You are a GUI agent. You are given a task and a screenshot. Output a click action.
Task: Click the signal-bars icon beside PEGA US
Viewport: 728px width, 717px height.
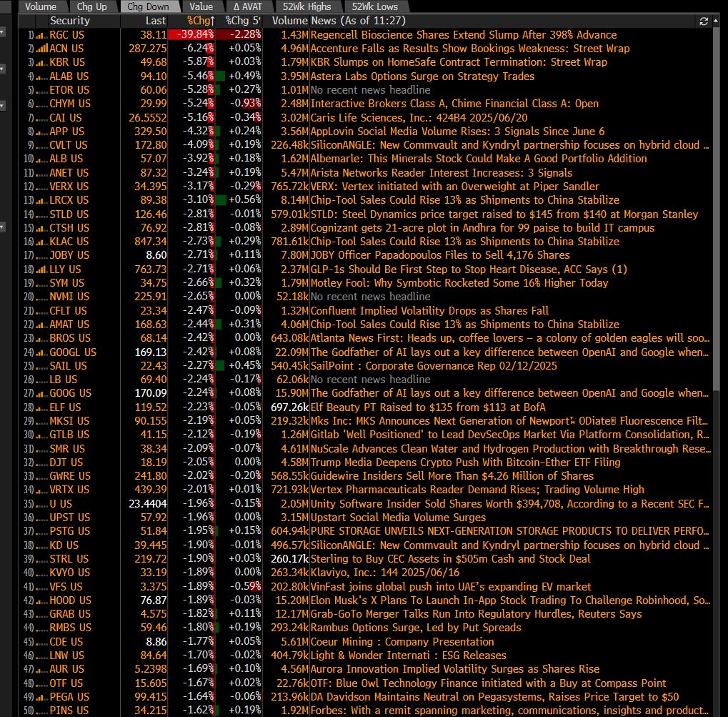pos(41,697)
